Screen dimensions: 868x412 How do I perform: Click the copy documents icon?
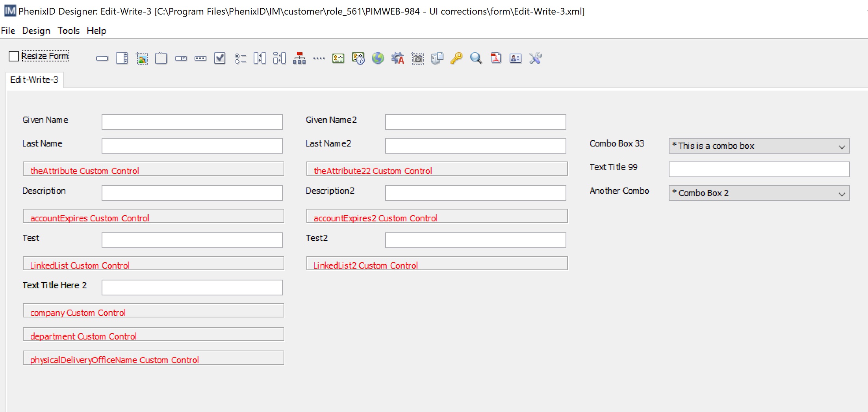coord(437,58)
